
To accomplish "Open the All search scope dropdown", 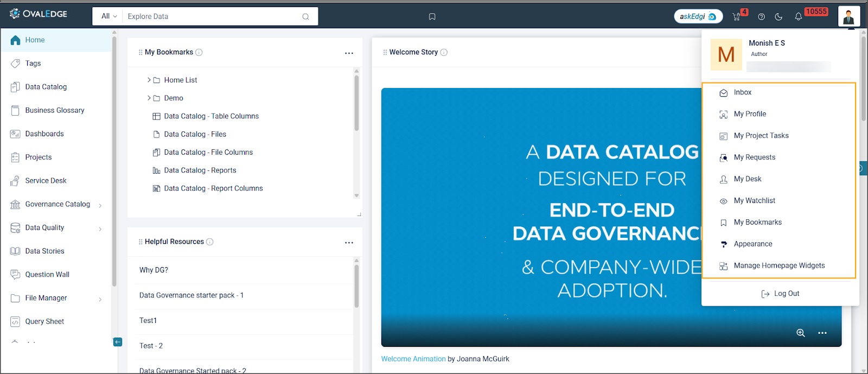I will [108, 16].
